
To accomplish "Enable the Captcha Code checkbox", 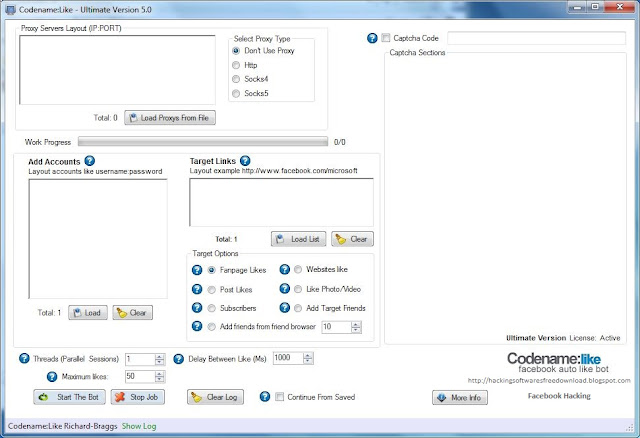I will click(386, 38).
